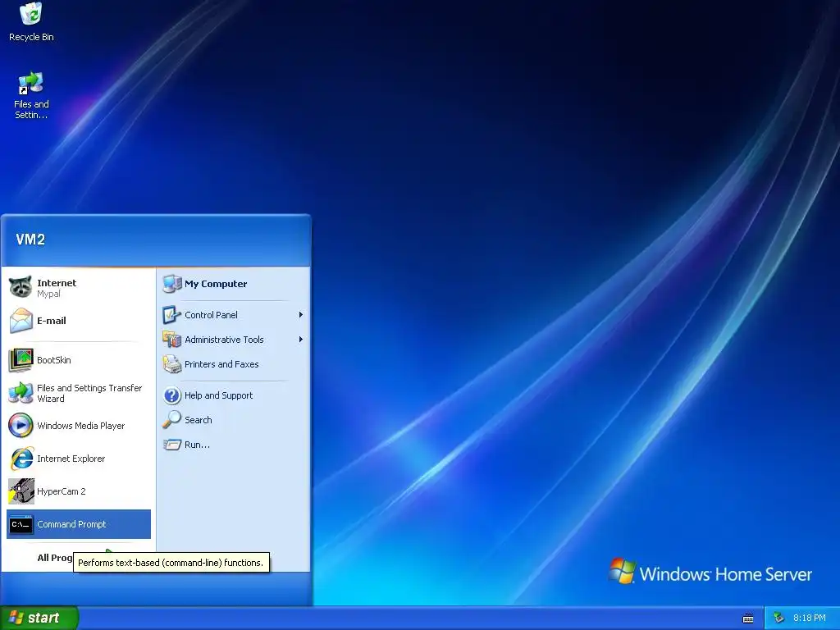Viewport: 840px width, 630px height.
Task: Click the keyboard icon in the taskbar
Action: click(748, 619)
